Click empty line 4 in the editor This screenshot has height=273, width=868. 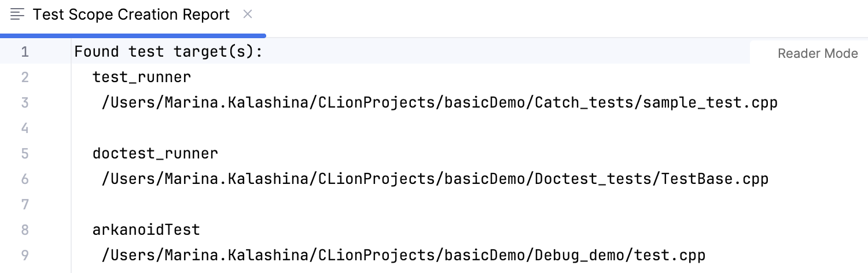pos(347,128)
